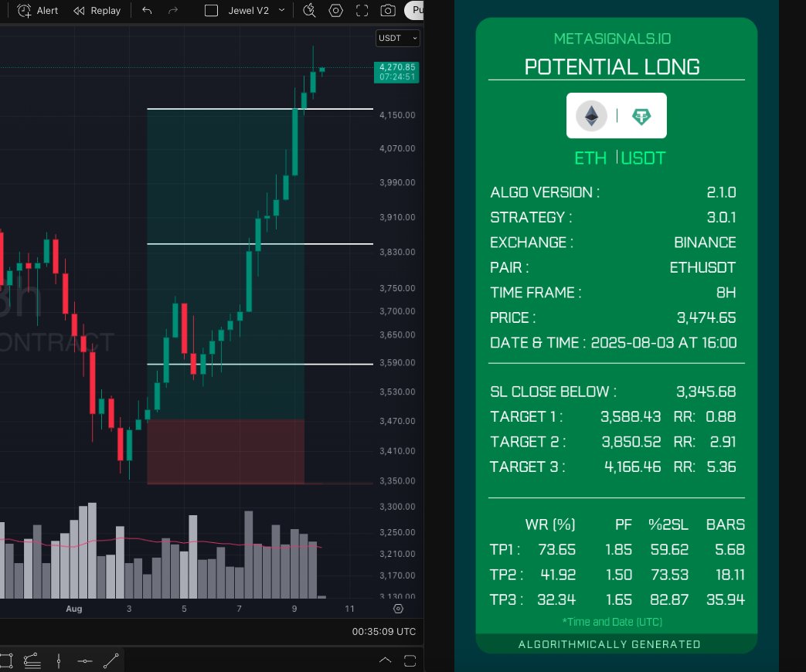Click the POTENTIAL LONG title
The image size is (806, 672).
612,66
